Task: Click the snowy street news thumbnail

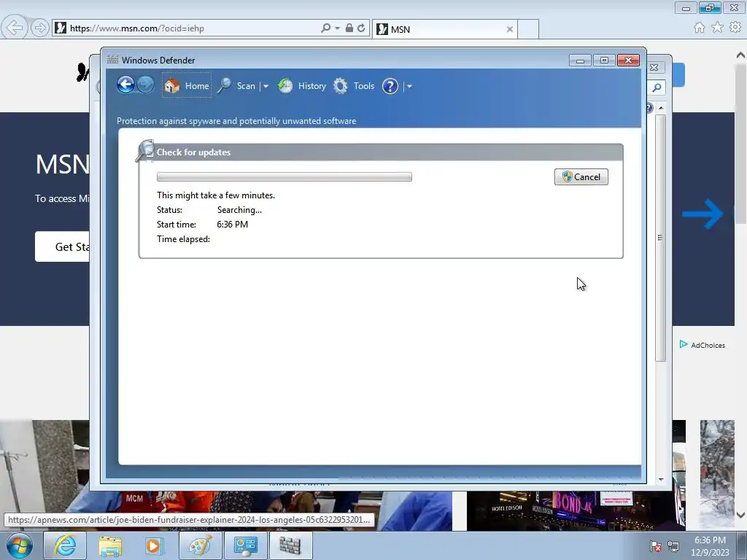Action: (x=717, y=475)
